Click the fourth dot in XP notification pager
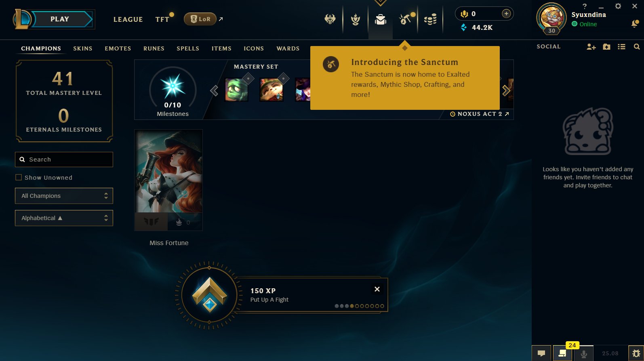The width and height of the screenshot is (644, 361). tap(352, 306)
